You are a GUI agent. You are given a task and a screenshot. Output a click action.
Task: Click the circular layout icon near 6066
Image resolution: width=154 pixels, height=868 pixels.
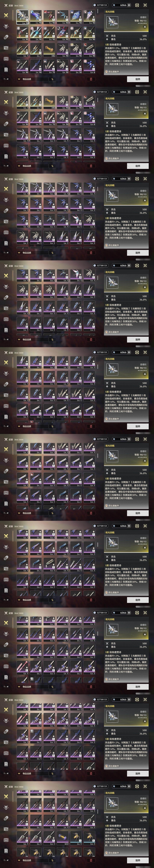point(137,5)
